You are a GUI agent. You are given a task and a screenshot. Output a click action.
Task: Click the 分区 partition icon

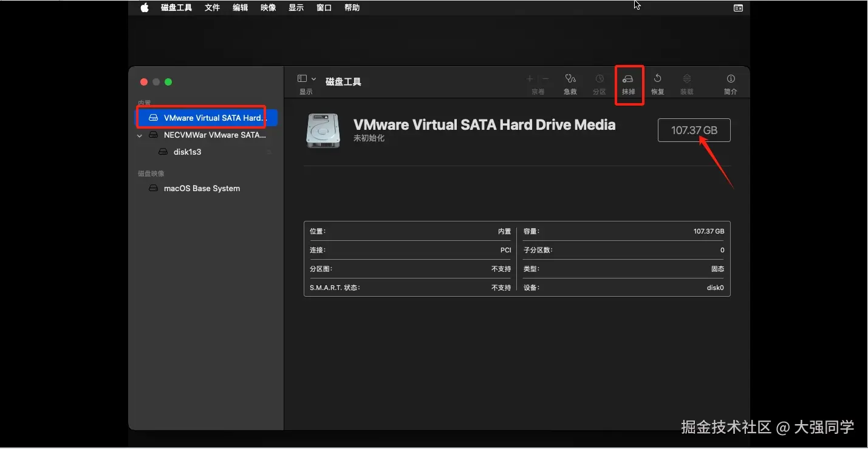coord(600,79)
